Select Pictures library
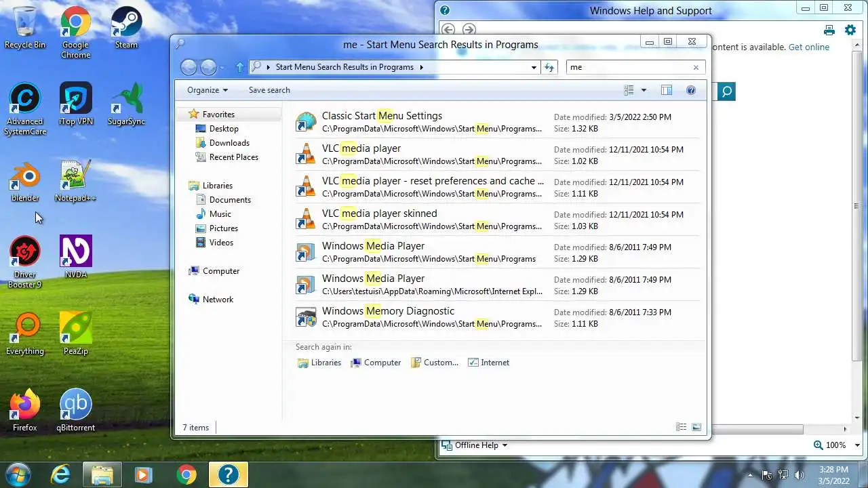The height and width of the screenshot is (488, 868). point(216,228)
